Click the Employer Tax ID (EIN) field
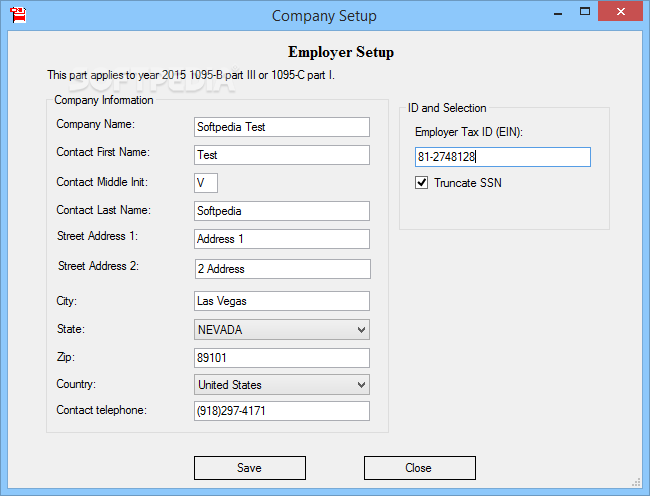The image size is (650, 496). [503, 157]
